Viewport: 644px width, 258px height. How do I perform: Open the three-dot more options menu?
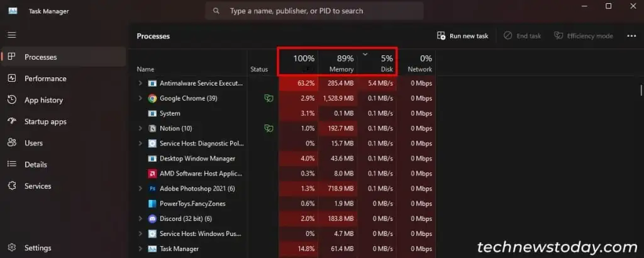tap(631, 36)
